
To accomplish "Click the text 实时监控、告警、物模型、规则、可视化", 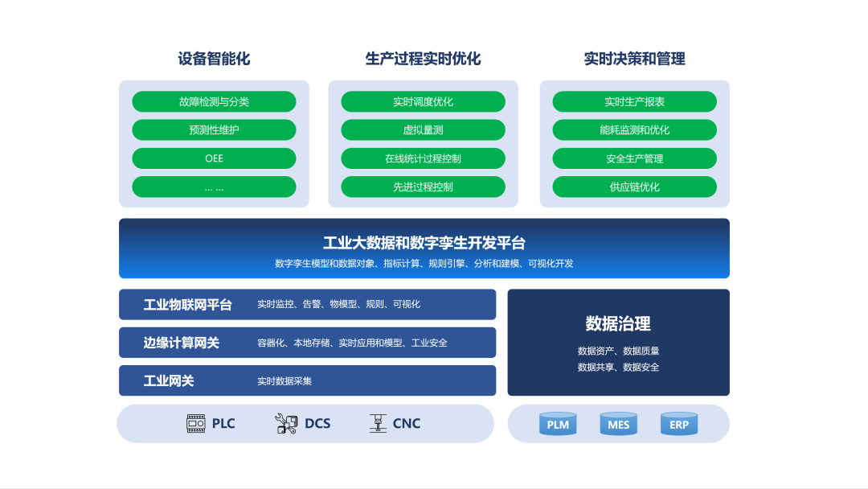I will coord(339,304).
